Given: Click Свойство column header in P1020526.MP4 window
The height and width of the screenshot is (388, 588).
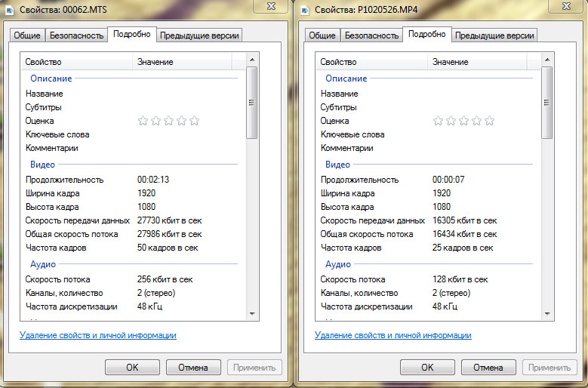Looking at the screenshot, I should pos(371,62).
